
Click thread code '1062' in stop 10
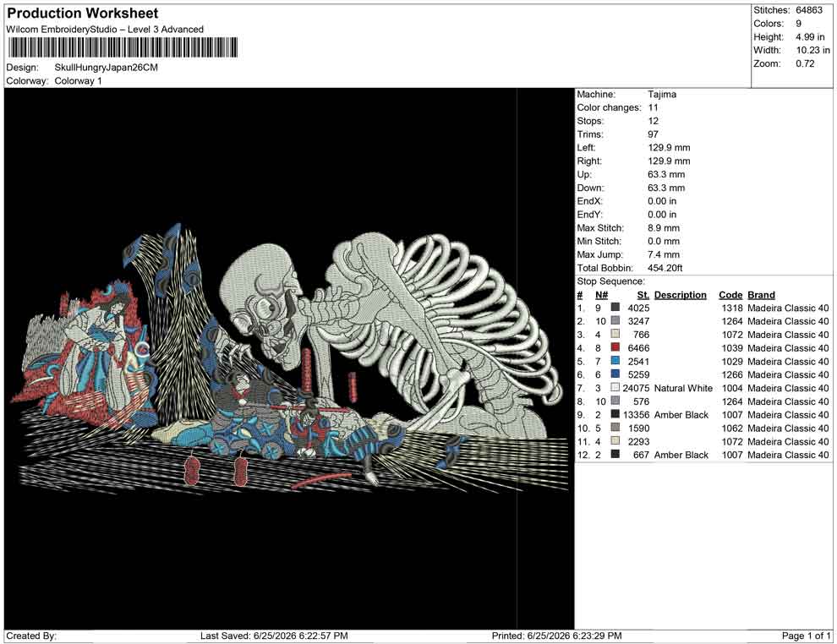click(732, 428)
